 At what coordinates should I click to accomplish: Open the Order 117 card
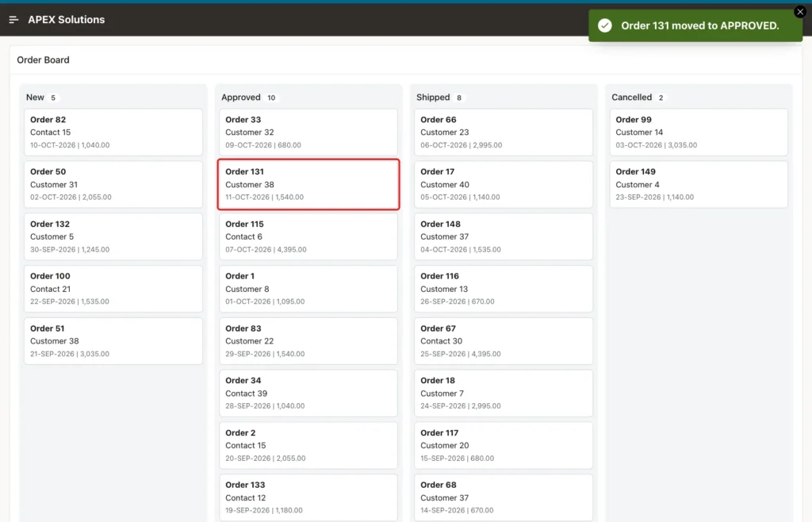click(x=504, y=445)
